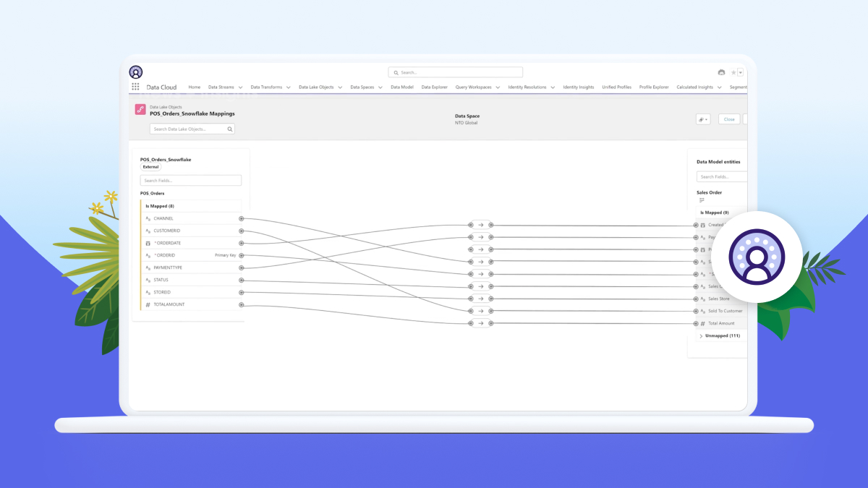
Task: Switch to the Unified Profiles tab
Action: click(x=616, y=87)
